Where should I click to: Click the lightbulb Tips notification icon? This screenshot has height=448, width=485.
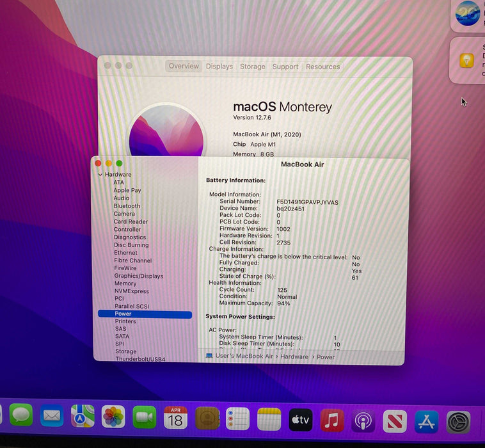466,60
